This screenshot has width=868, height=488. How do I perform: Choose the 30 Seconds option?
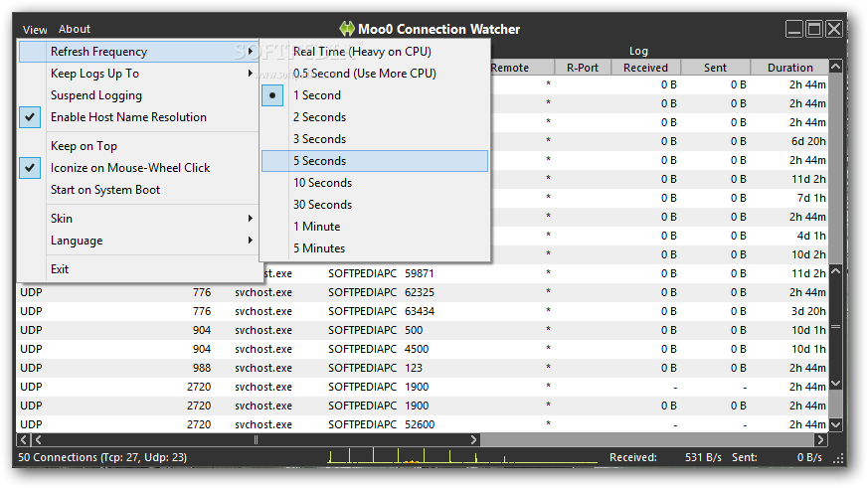point(375,204)
